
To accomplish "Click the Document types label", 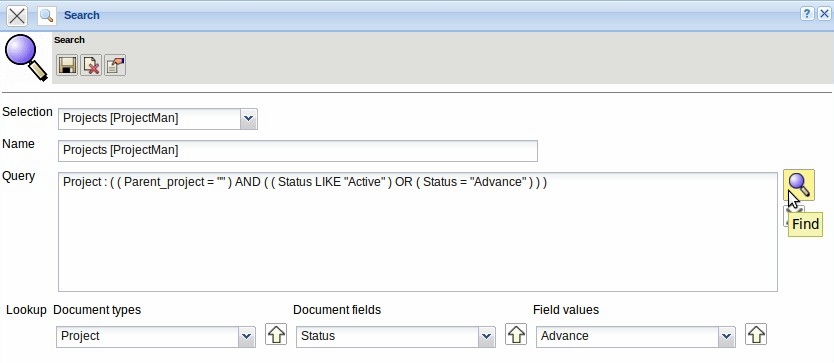I will (97, 310).
